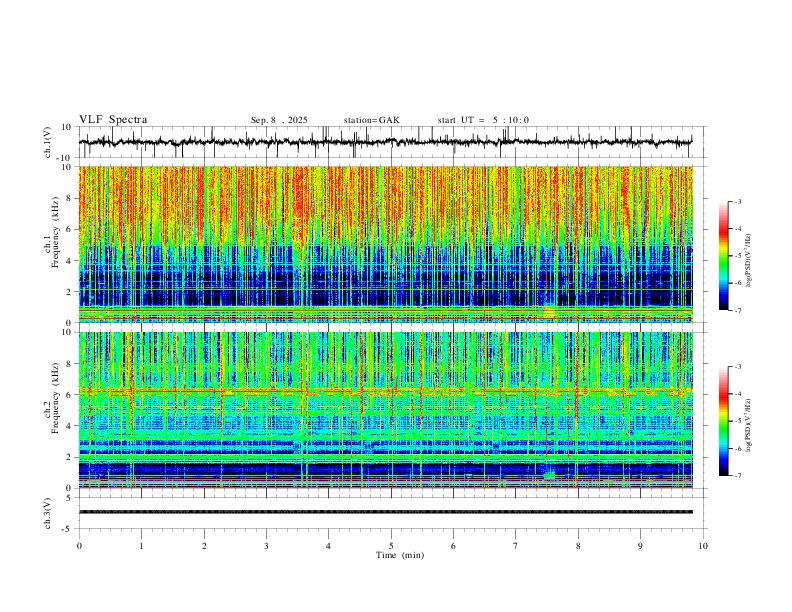
Task: Click the "2" tick on ch.2 frequency axis
Action: [69, 457]
